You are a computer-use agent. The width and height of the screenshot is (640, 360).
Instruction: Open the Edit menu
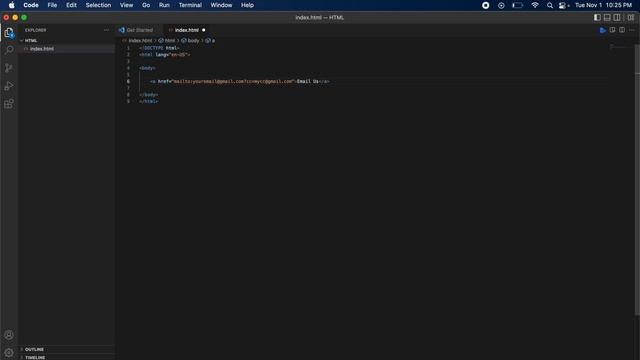pyautogui.click(x=71, y=5)
